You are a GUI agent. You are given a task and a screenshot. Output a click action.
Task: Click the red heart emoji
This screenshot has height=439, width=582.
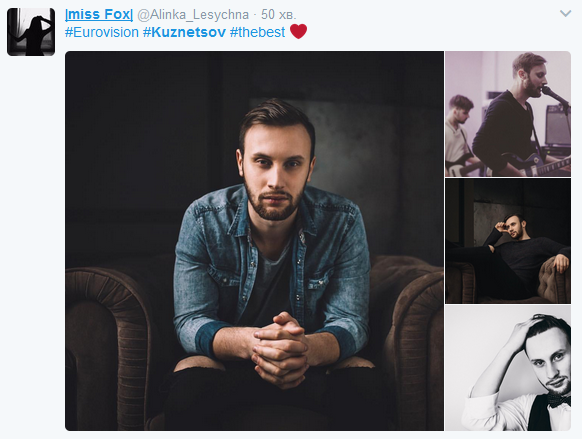pyautogui.click(x=298, y=32)
